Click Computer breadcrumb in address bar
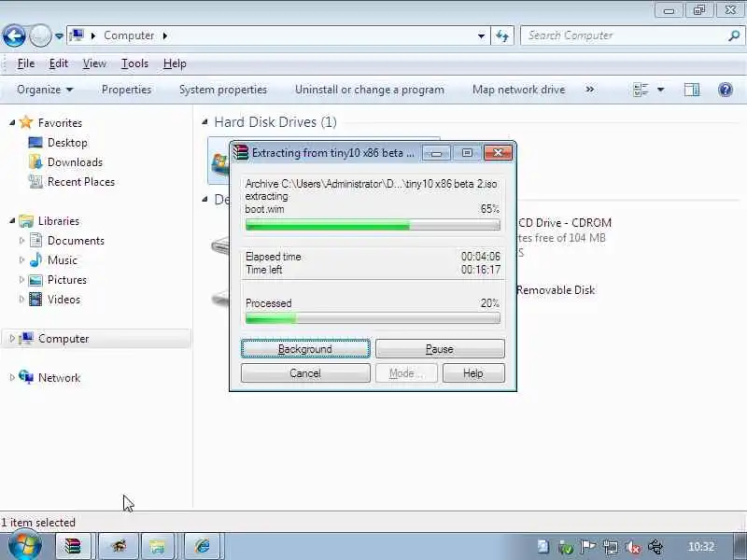747x560 pixels. [x=129, y=35]
